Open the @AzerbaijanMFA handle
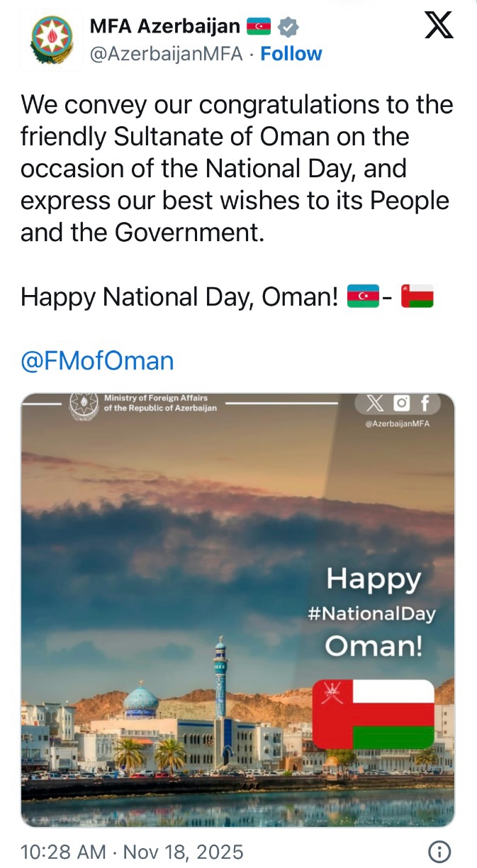The image size is (477, 868). coord(167,54)
